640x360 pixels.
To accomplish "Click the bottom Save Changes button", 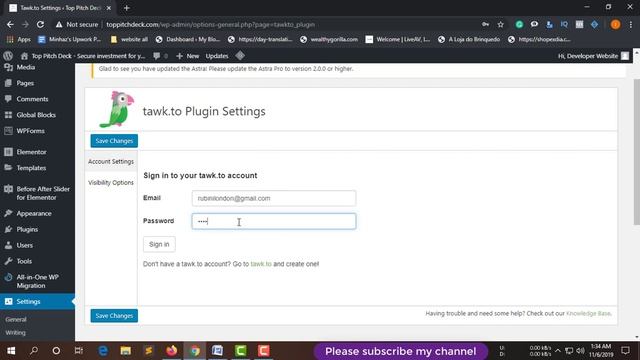I will click(114, 316).
